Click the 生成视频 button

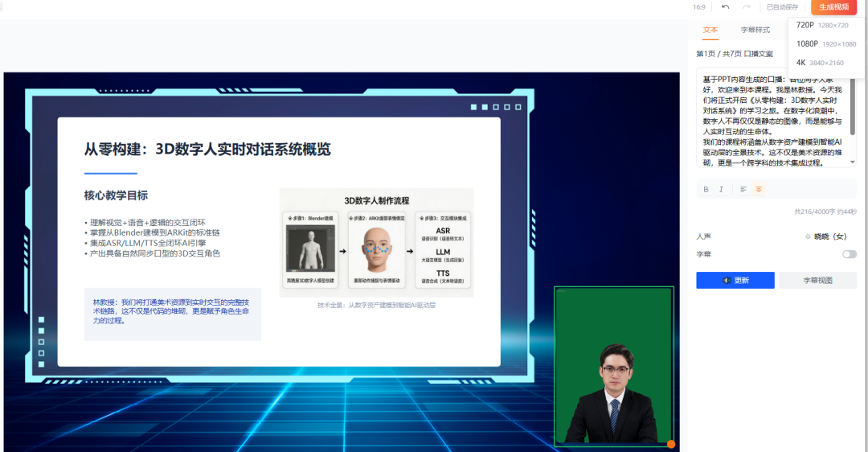click(x=833, y=6)
